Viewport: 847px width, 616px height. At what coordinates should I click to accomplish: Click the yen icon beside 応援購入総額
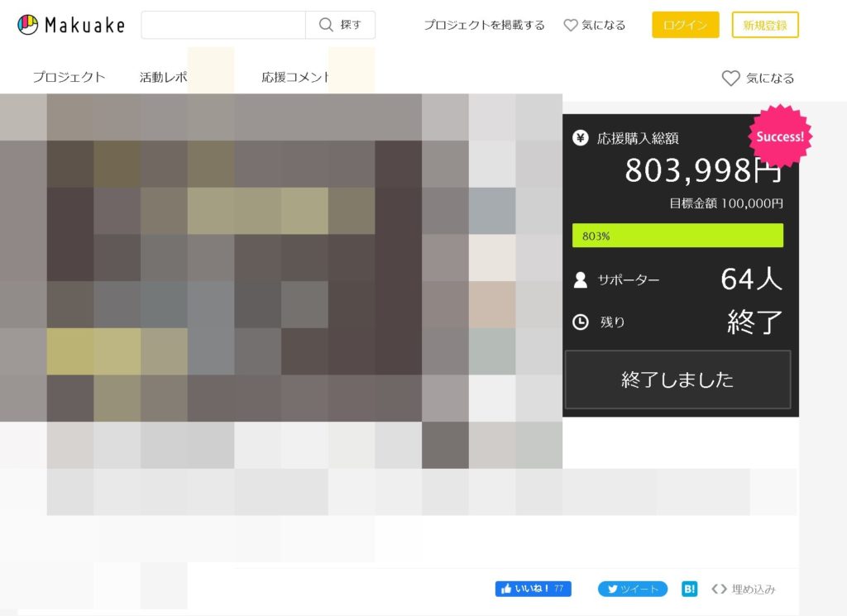(581, 138)
